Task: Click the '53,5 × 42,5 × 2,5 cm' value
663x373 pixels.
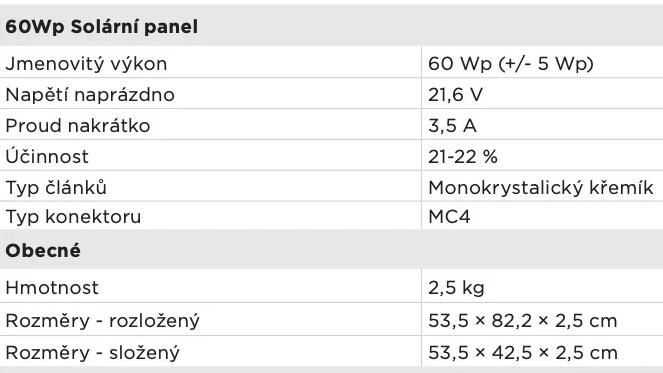Action: (523, 353)
